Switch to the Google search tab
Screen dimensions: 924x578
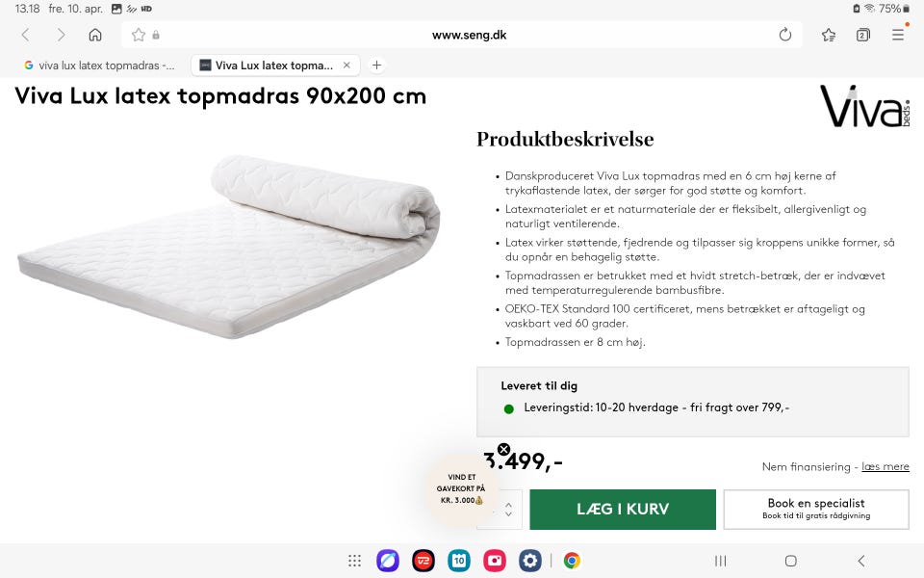point(99,66)
